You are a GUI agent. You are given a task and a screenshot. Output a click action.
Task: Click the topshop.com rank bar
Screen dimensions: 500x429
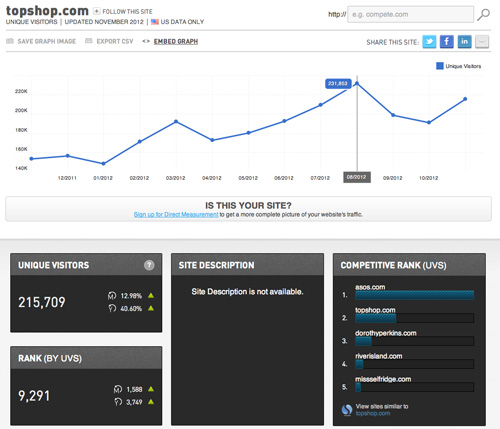[414, 318]
